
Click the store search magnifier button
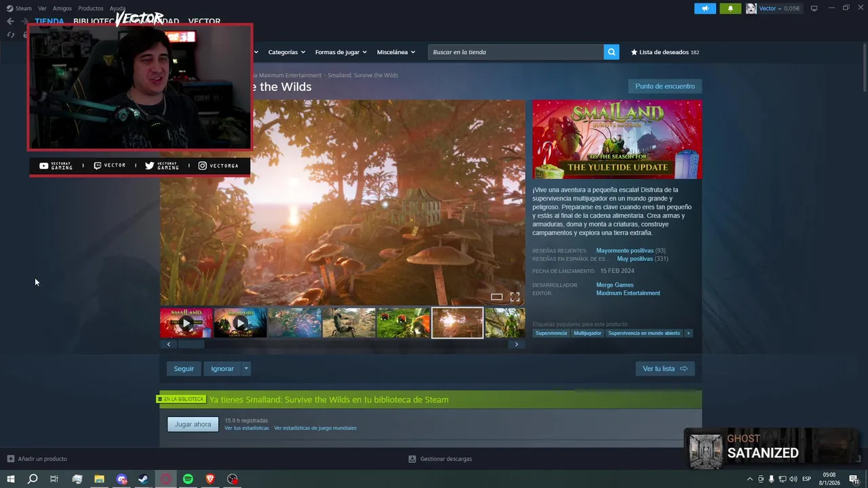tap(611, 52)
